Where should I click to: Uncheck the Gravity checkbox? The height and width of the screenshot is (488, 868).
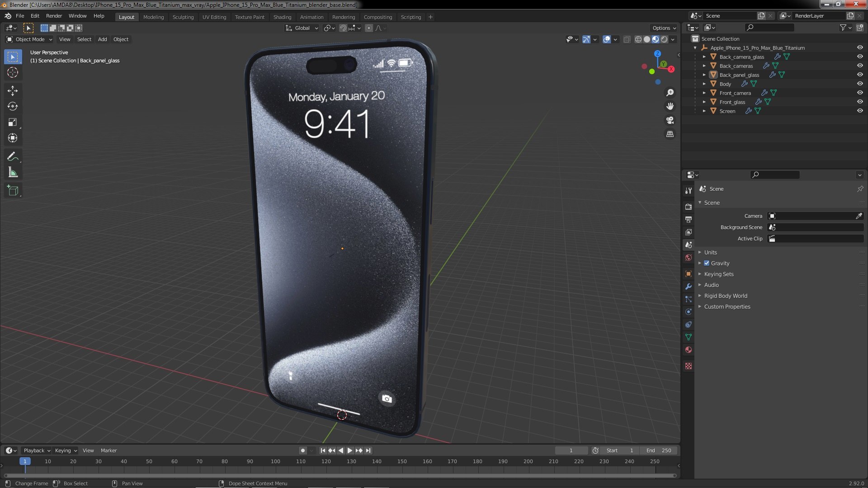click(707, 263)
